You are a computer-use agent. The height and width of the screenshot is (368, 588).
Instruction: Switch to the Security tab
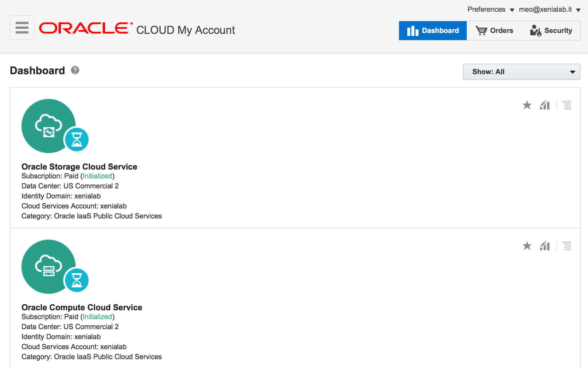pyautogui.click(x=551, y=31)
